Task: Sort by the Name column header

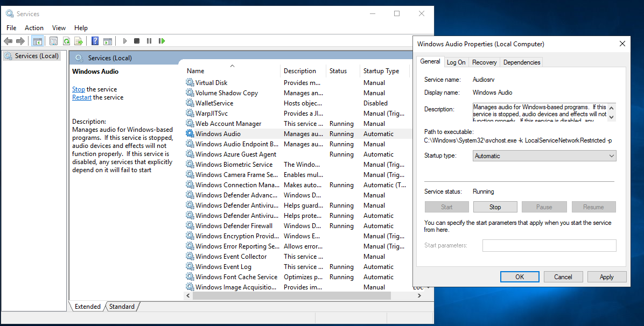Action: tap(232, 70)
